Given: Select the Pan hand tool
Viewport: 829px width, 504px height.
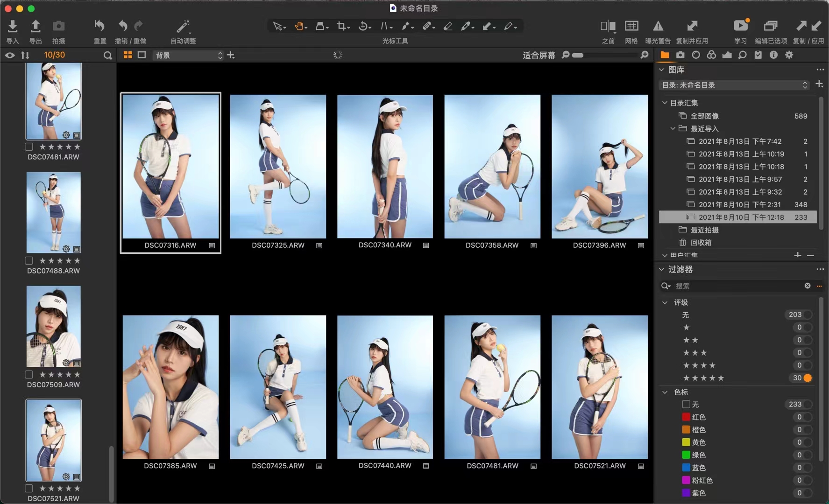Looking at the screenshot, I should click(x=299, y=27).
